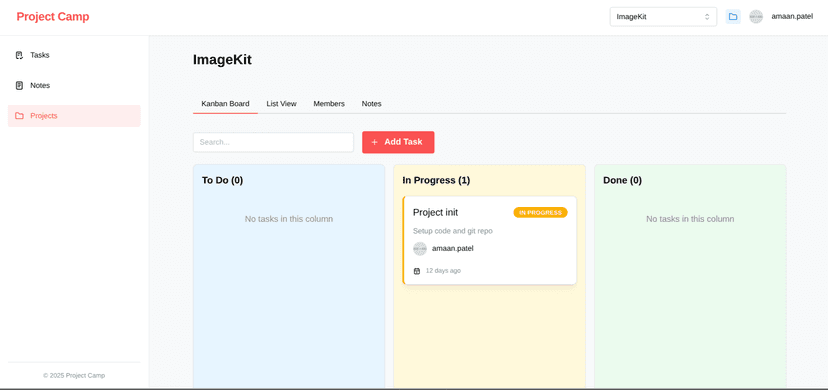This screenshot has width=828, height=390.
Task: Click the Done (0) column header
Action: tap(623, 180)
